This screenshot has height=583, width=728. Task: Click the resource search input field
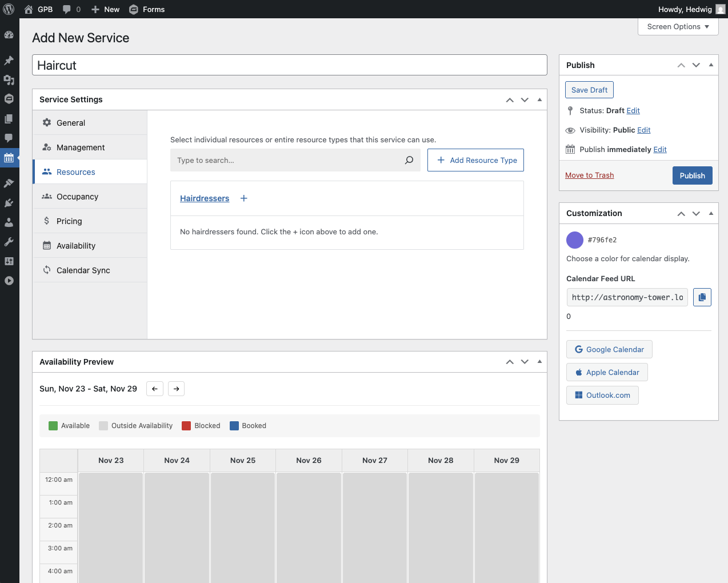coord(286,161)
